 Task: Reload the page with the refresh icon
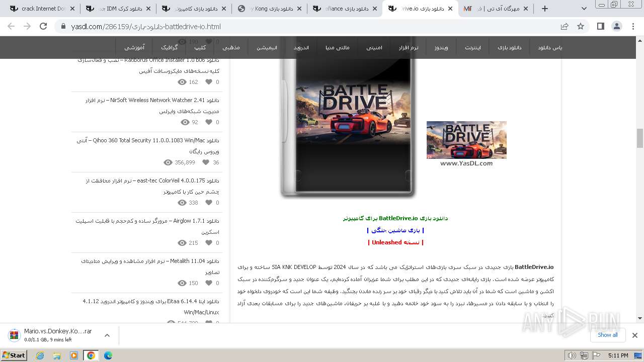[43, 26]
